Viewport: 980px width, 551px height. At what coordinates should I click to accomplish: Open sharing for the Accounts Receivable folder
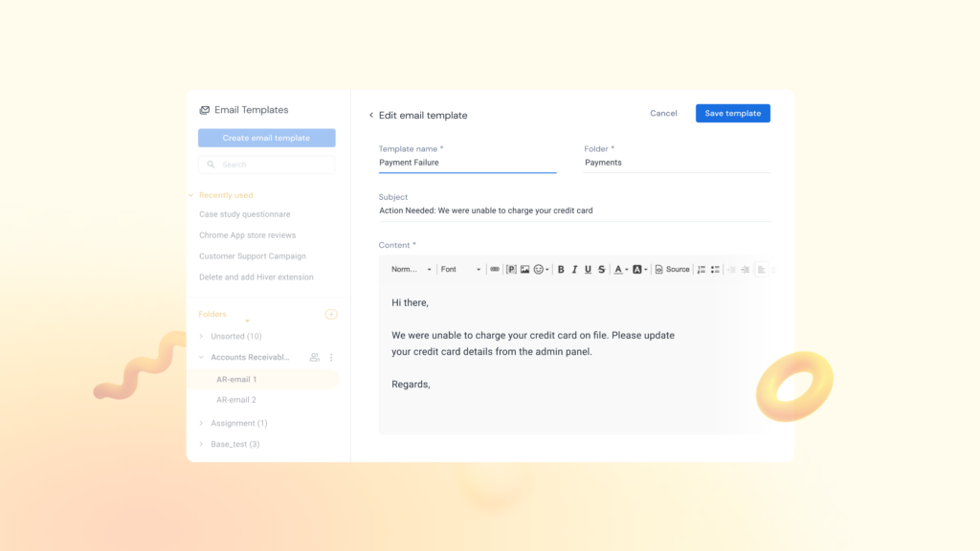315,357
